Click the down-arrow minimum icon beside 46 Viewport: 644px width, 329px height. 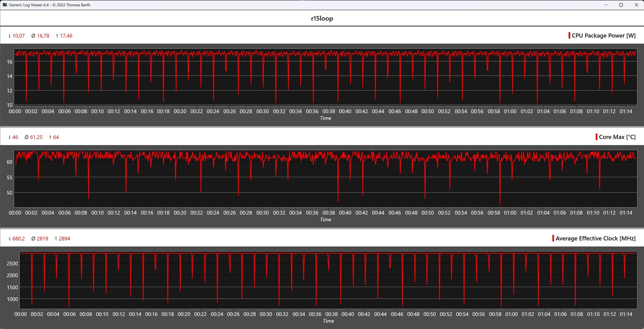[10, 137]
